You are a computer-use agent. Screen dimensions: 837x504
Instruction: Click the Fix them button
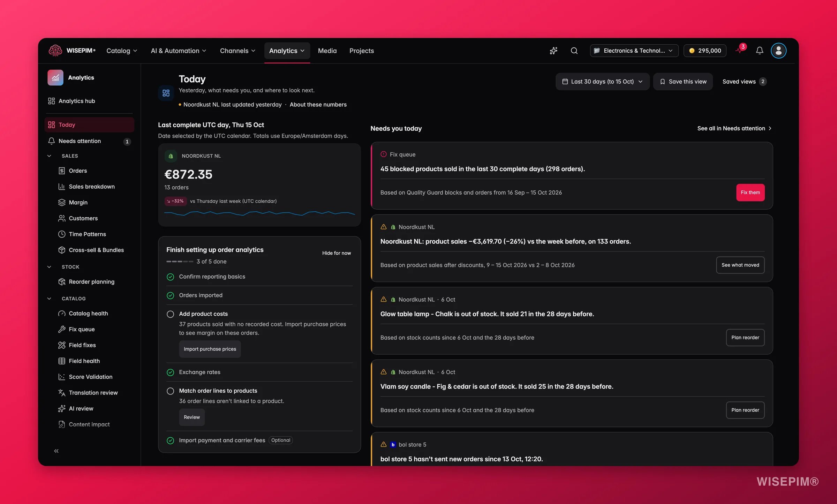[750, 193]
